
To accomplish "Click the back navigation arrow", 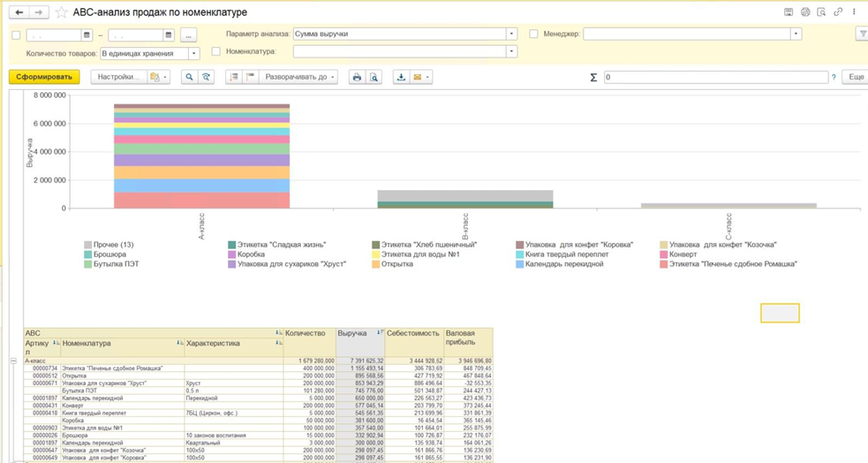I will 19,13.
